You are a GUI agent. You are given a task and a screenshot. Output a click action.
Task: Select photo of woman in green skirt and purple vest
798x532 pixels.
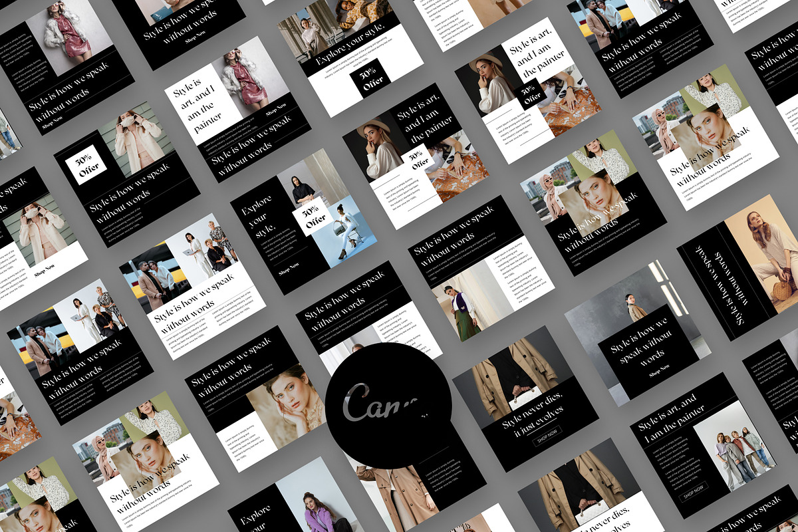point(465,305)
